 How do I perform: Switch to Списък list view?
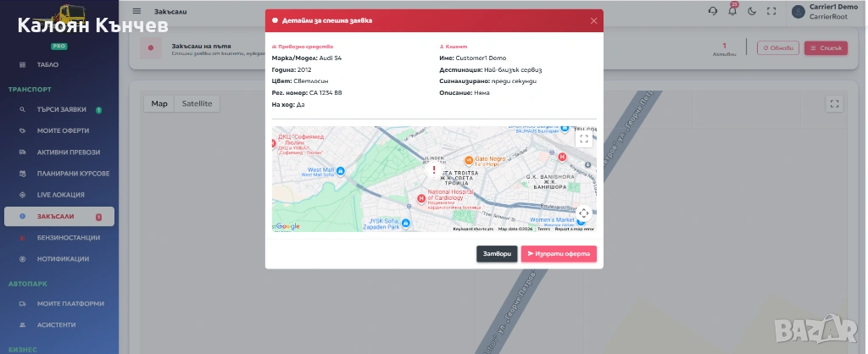point(826,48)
